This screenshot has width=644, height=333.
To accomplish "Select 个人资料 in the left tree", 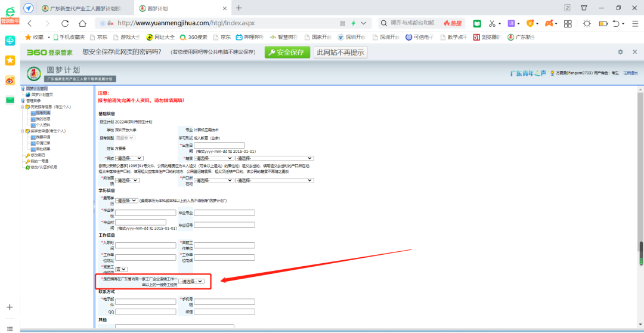I will click(x=43, y=125).
